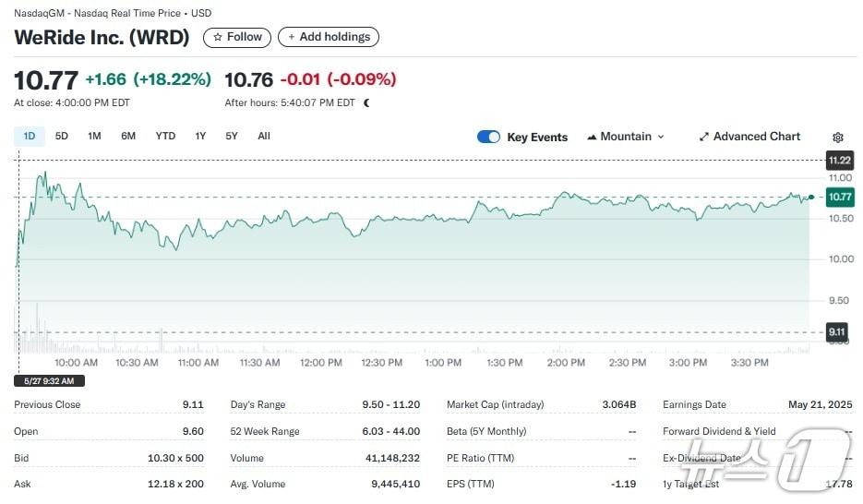Click the Advanced Chart expand icon
Image resolution: width=863 pixels, height=504 pixels.
704,137
